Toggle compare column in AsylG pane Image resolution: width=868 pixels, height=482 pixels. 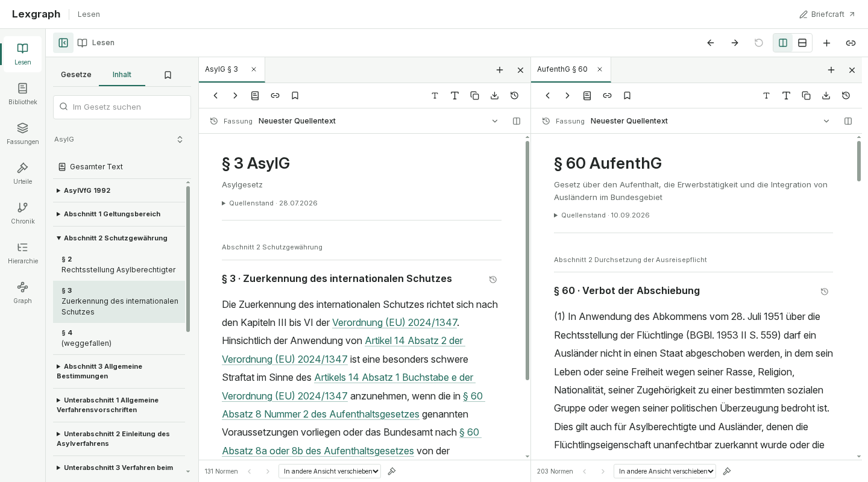pos(517,121)
